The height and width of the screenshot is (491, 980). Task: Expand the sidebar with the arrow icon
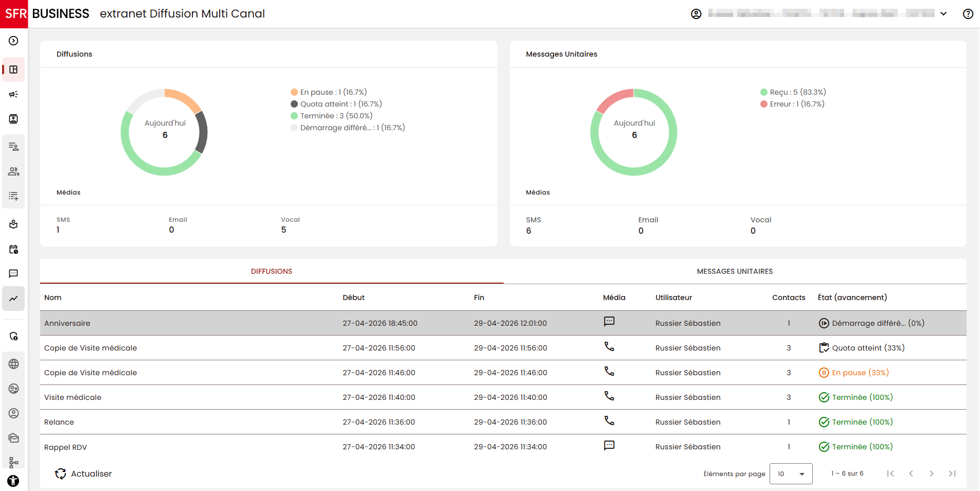click(x=14, y=41)
